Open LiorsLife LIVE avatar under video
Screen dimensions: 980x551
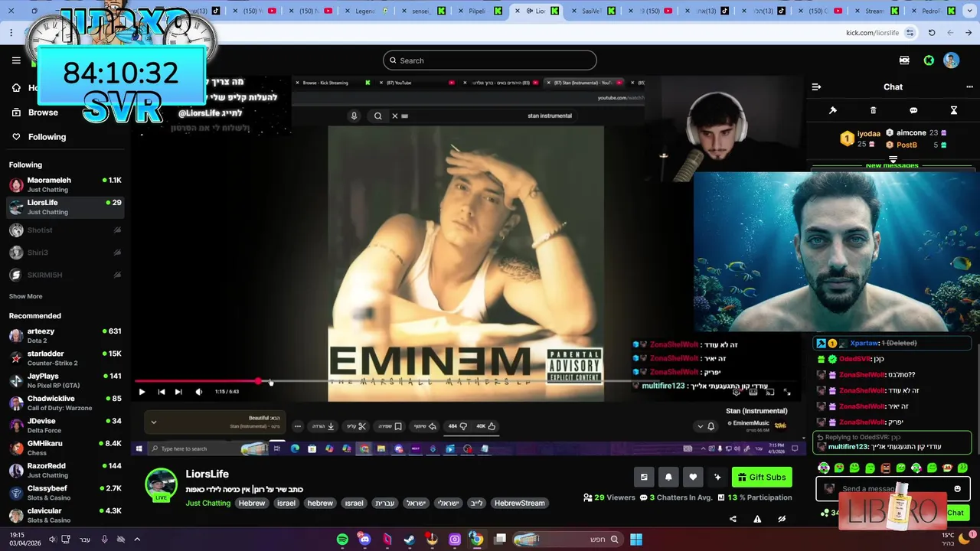pos(162,484)
